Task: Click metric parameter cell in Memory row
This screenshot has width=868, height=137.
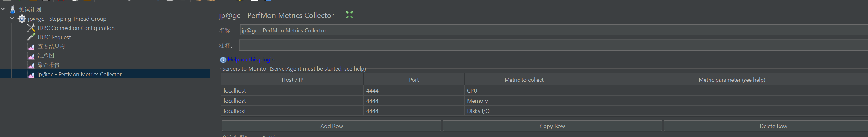Action: click(x=726, y=101)
